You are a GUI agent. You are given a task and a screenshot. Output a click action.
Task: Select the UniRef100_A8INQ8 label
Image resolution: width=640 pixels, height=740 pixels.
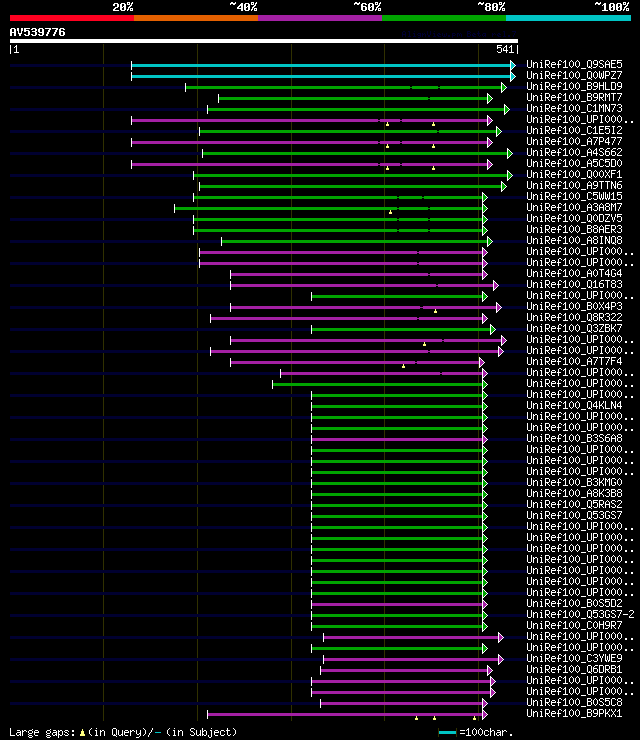pyautogui.click(x=574, y=240)
